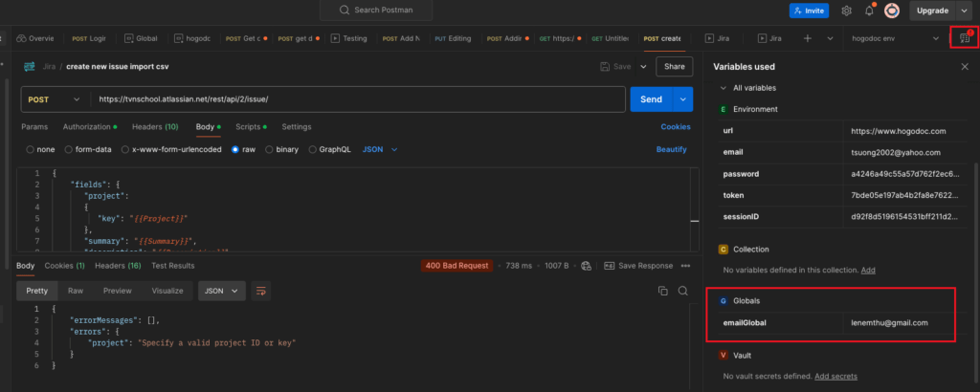Click the Invite button
The image size is (980, 392).
[x=809, y=11]
